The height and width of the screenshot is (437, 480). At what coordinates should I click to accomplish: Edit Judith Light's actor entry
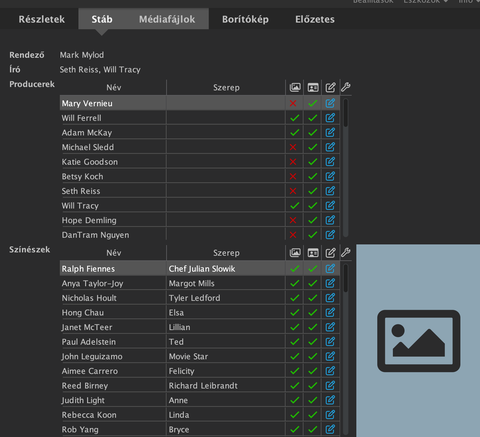pyautogui.click(x=330, y=400)
